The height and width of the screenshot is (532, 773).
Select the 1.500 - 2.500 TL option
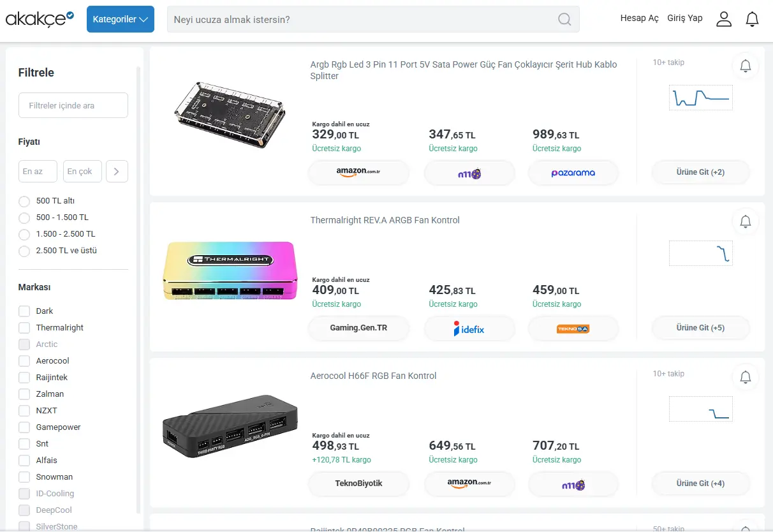24,234
